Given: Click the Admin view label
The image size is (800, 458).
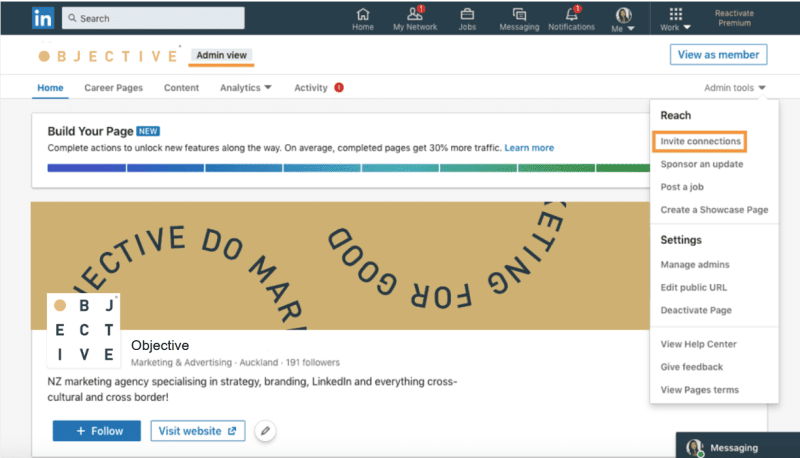Looking at the screenshot, I should 221,55.
